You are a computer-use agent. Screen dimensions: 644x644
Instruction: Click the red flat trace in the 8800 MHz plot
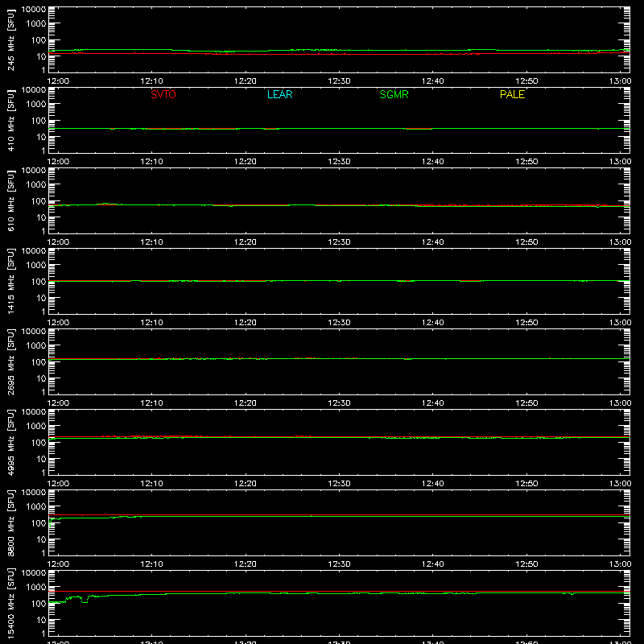tap(339, 514)
